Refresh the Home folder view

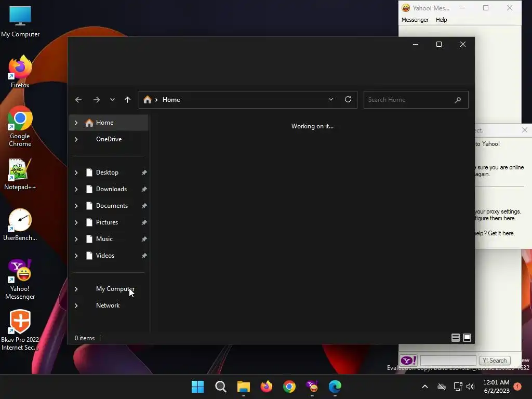pyautogui.click(x=348, y=99)
